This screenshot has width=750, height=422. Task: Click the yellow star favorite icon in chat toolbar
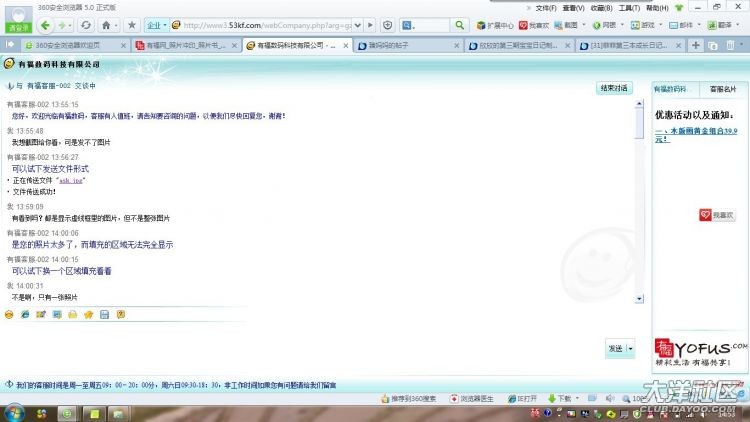coord(89,314)
